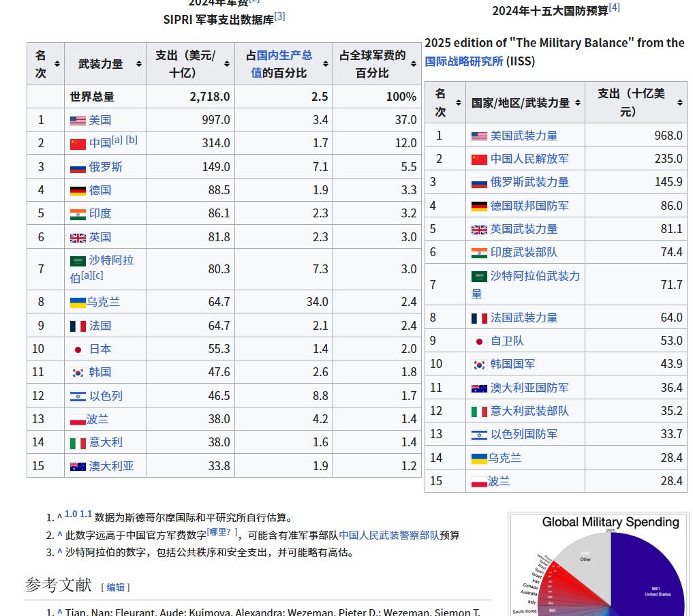
Task: Click the US flag icon next to 美国
Action: click(x=78, y=120)
